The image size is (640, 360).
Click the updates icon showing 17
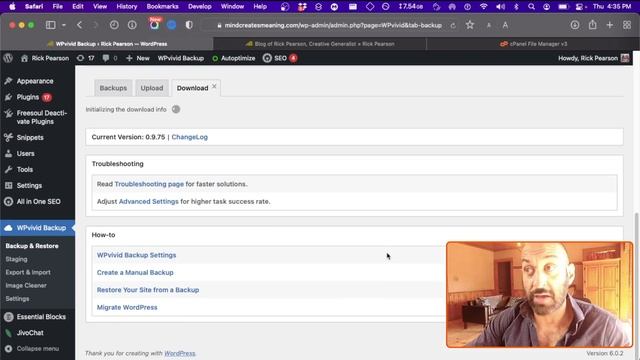(x=86, y=58)
